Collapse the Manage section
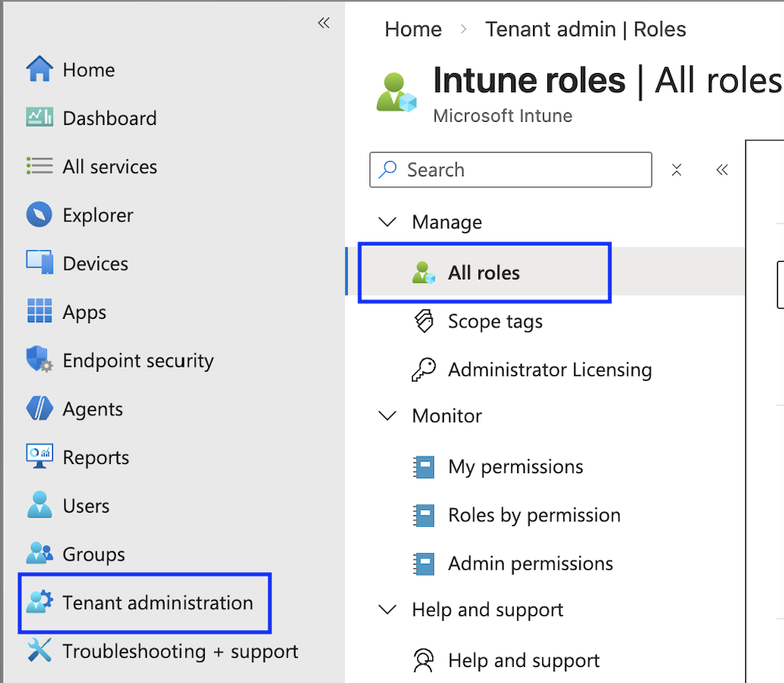 click(388, 222)
